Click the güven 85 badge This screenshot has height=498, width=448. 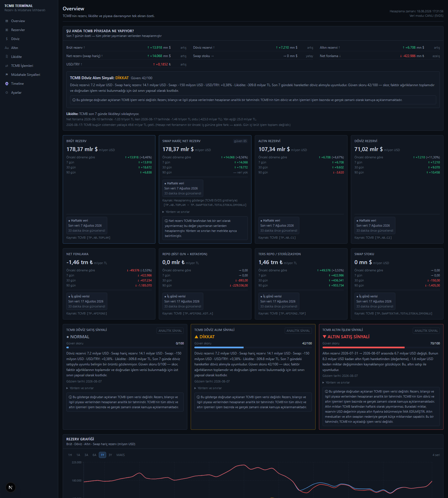(x=240, y=141)
